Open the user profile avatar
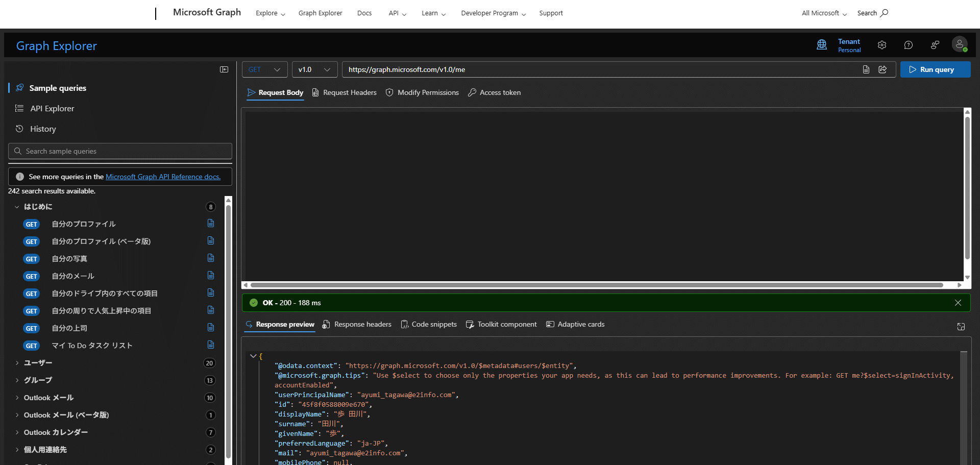The height and width of the screenshot is (465, 980). [960, 44]
